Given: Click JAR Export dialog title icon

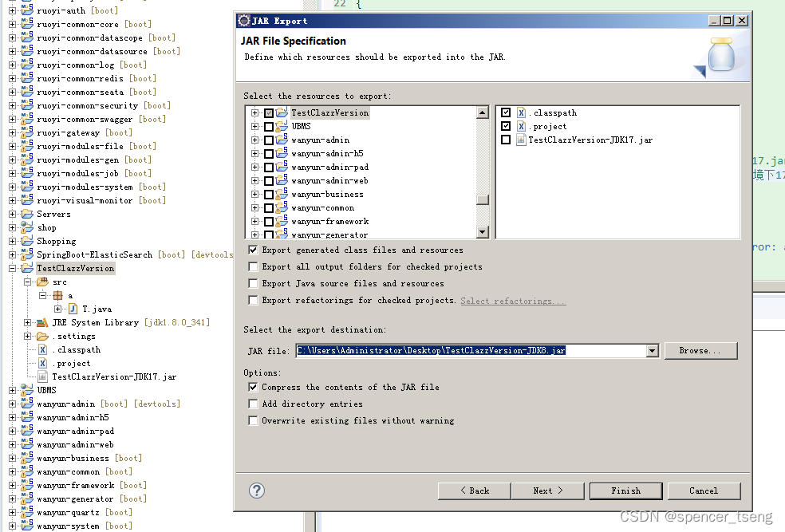Looking at the screenshot, I should point(244,21).
